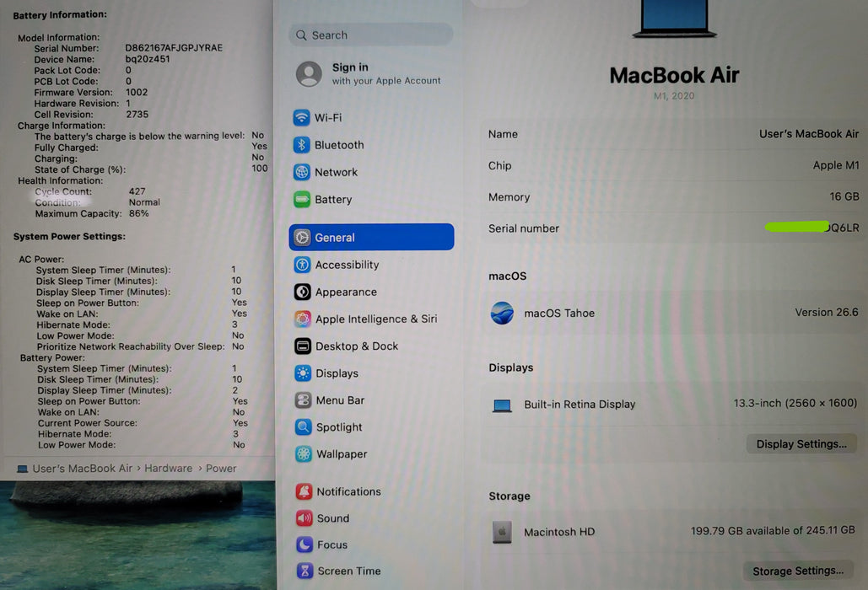Click the Apple Intelligence & Siri icon
Viewport: 868px width, 590px height.
302,319
